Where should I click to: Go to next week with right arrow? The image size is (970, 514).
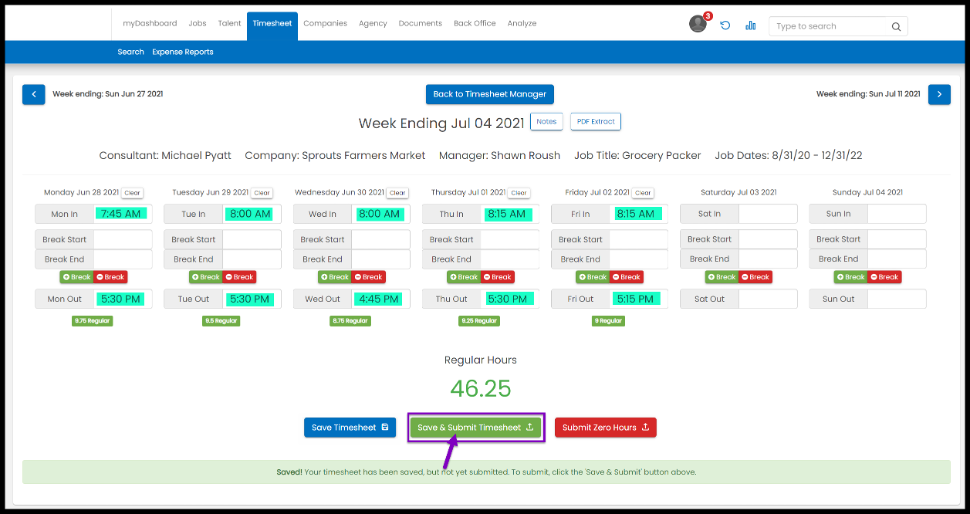[x=939, y=94]
